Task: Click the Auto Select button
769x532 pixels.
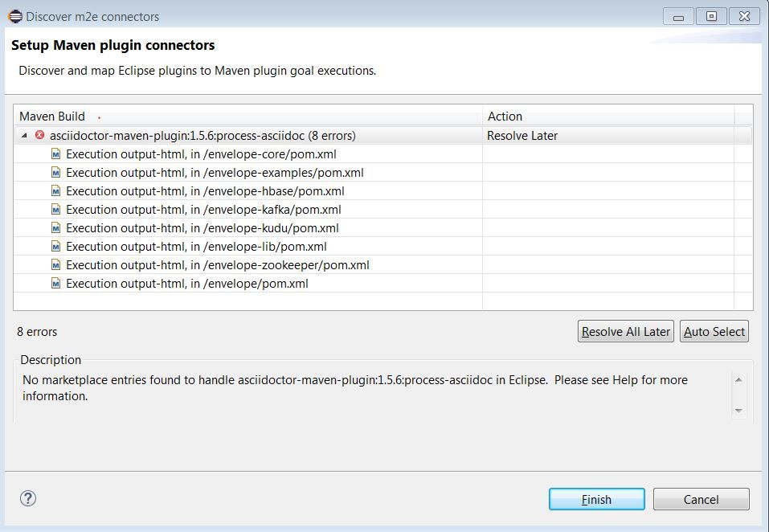Action: 714,330
